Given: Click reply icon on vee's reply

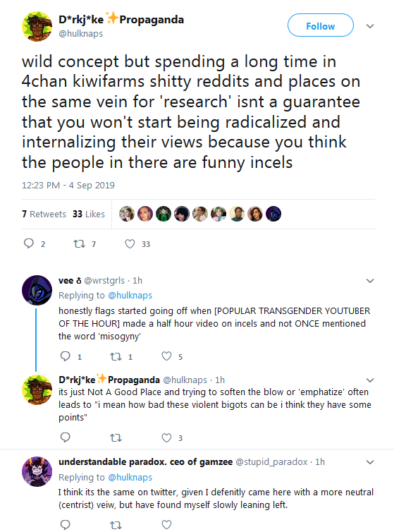Looking at the screenshot, I should tap(65, 356).
